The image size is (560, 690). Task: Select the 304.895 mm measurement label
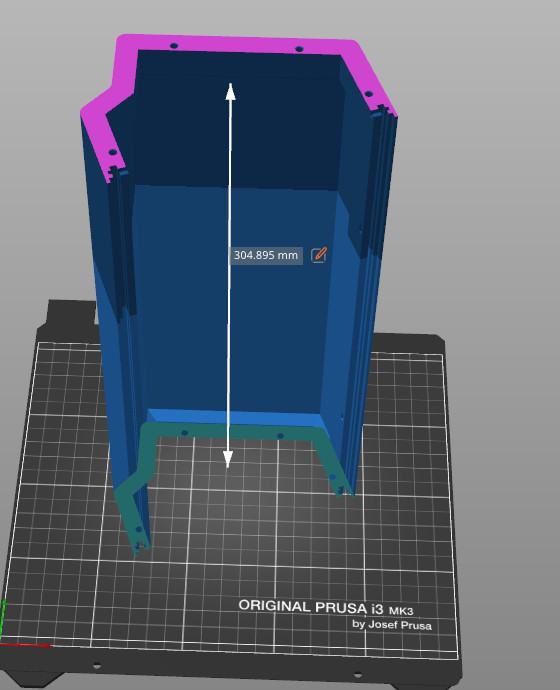point(266,255)
